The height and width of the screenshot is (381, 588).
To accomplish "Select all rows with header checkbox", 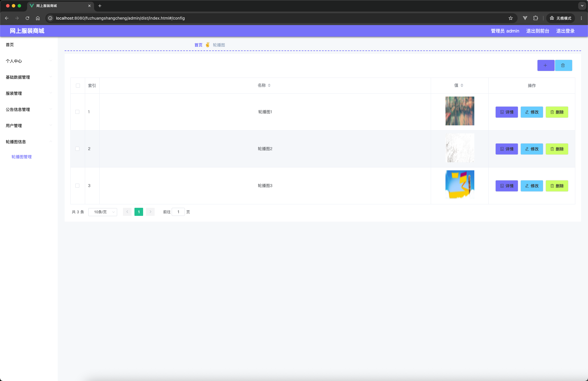I will click(x=78, y=86).
